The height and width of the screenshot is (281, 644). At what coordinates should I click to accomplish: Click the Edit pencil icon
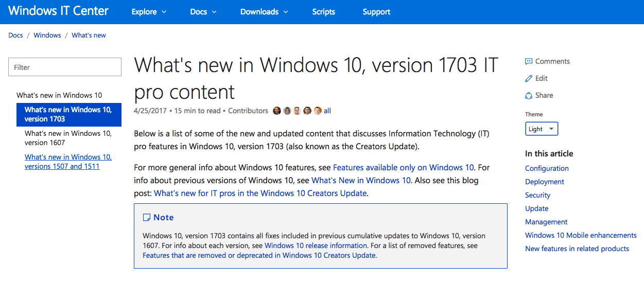[528, 78]
